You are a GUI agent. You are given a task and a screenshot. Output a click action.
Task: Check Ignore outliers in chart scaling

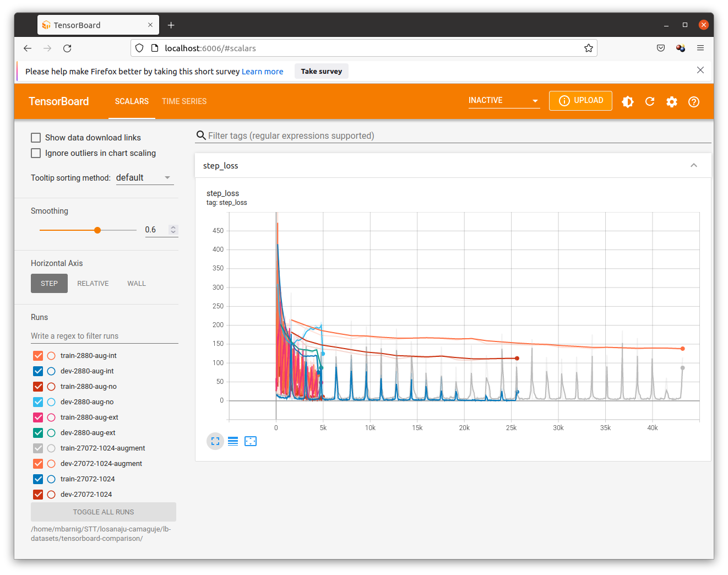(x=36, y=153)
